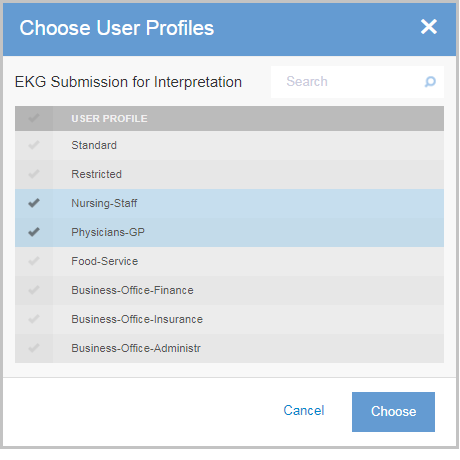Viewport: 460px width, 460px height.
Task: Uncheck the Physicians-GP checkmark
Action: pos(34,232)
